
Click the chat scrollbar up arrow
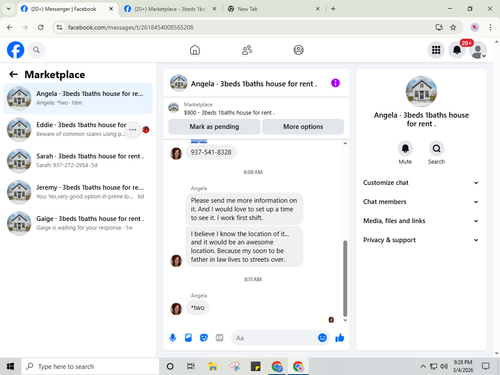pyautogui.click(x=345, y=143)
